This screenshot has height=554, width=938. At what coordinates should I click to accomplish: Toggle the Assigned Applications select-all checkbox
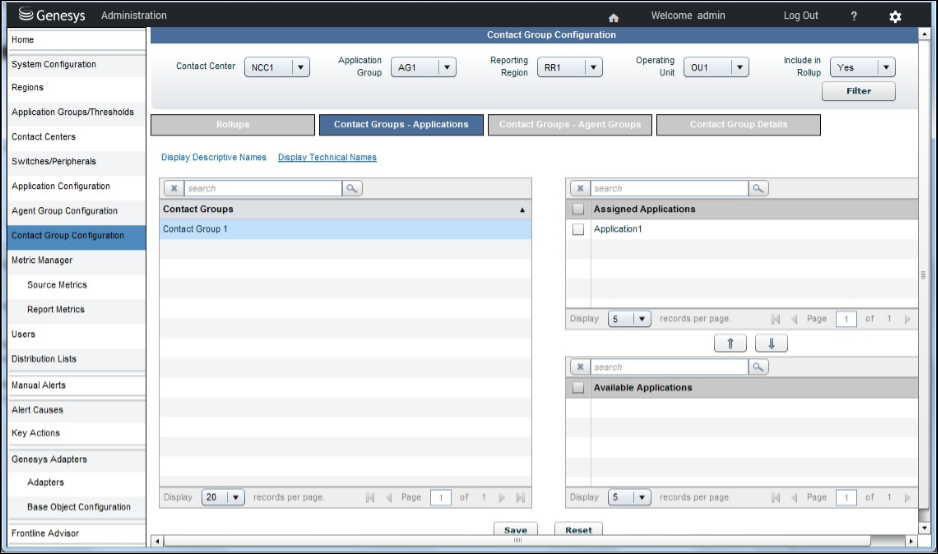click(578, 209)
